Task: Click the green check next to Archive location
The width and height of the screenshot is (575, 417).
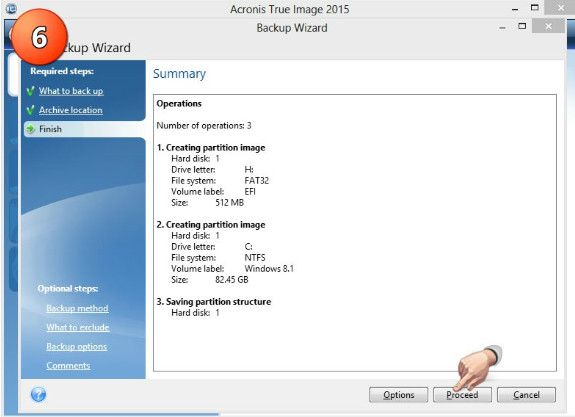Action: 31,110
